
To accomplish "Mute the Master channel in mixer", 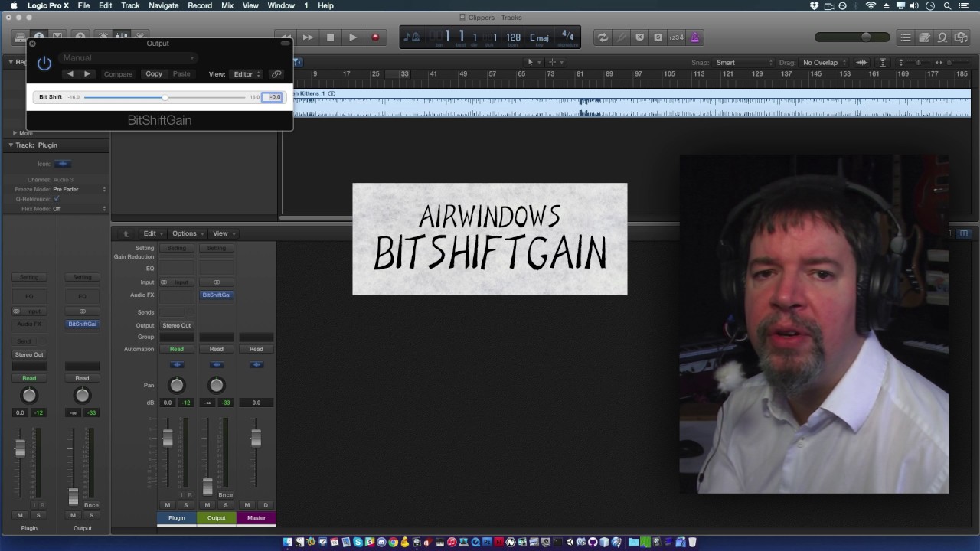I will pos(247,505).
